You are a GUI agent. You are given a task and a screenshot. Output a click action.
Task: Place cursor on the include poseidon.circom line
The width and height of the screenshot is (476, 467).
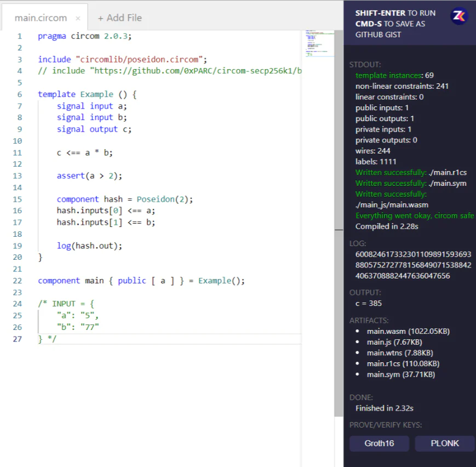(x=122, y=59)
